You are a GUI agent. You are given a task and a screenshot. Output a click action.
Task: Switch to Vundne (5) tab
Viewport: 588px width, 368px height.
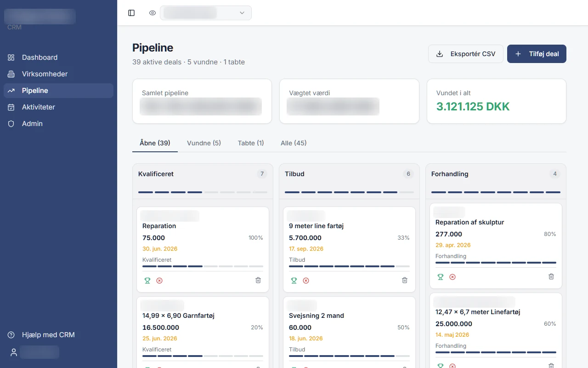pos(204,143)
